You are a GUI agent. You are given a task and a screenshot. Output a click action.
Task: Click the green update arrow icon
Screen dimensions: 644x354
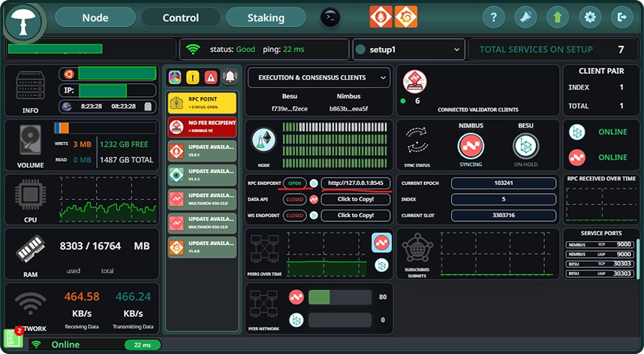(558, 17)
